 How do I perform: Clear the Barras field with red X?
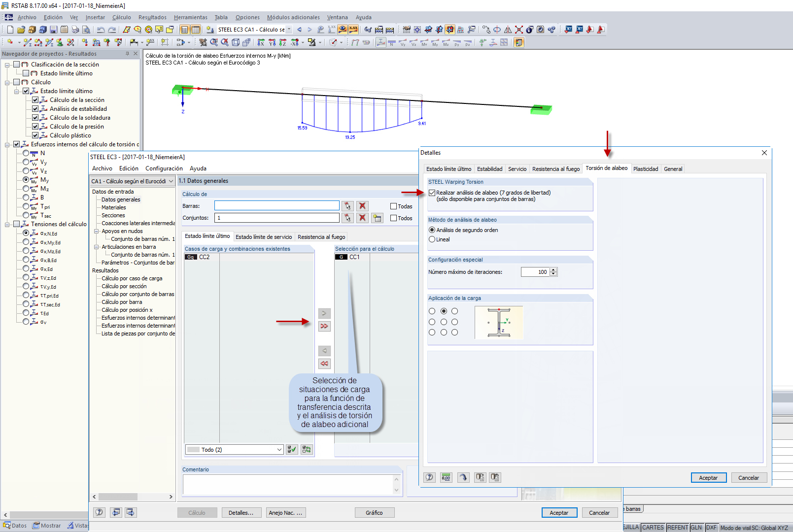pyautogui.click(x=363, y=206)
